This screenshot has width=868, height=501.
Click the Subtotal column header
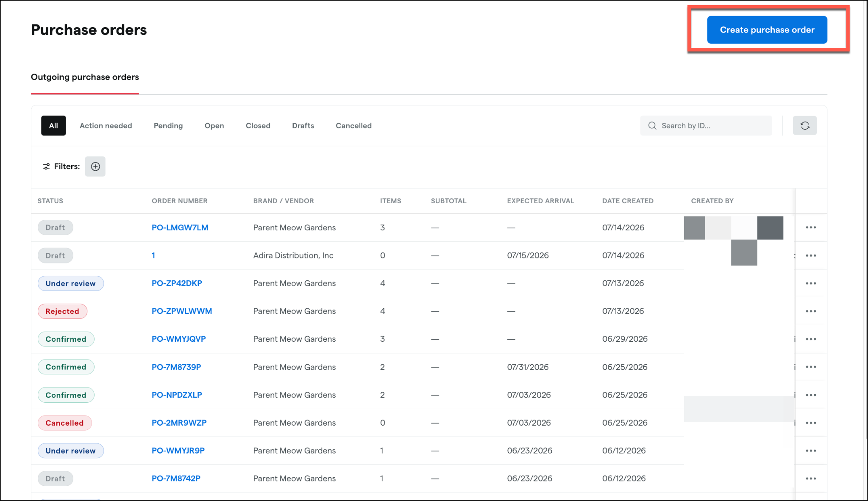click(448, 201)
